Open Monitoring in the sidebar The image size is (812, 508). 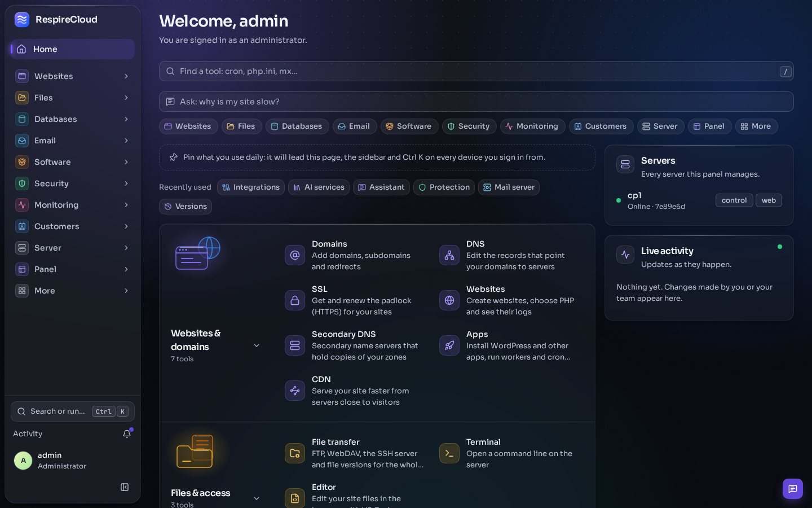pos(73,205)
